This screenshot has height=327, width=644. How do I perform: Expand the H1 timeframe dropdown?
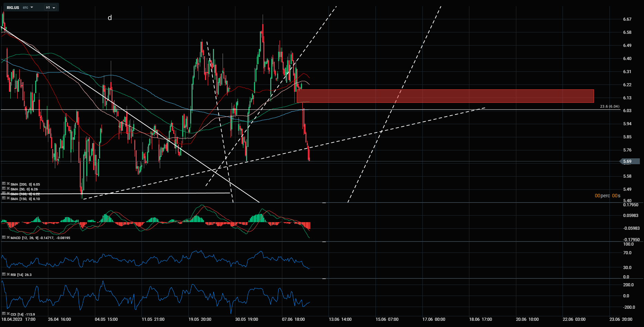pos(50,8)
